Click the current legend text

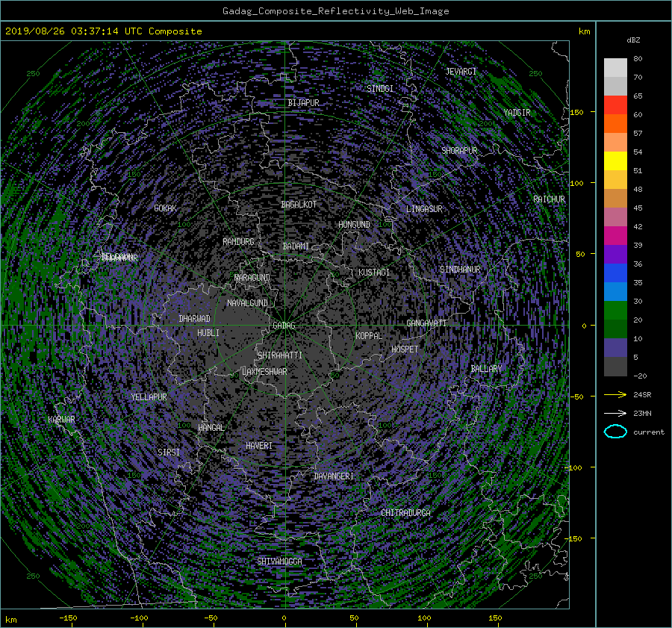pos(649,432)
